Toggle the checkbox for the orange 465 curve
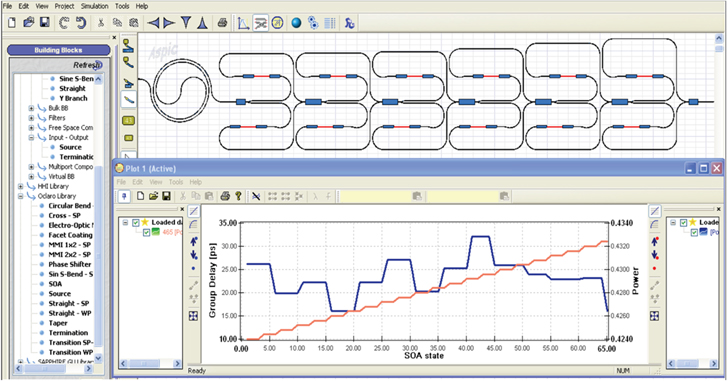 pyautogui.click(x=147, y=232)
